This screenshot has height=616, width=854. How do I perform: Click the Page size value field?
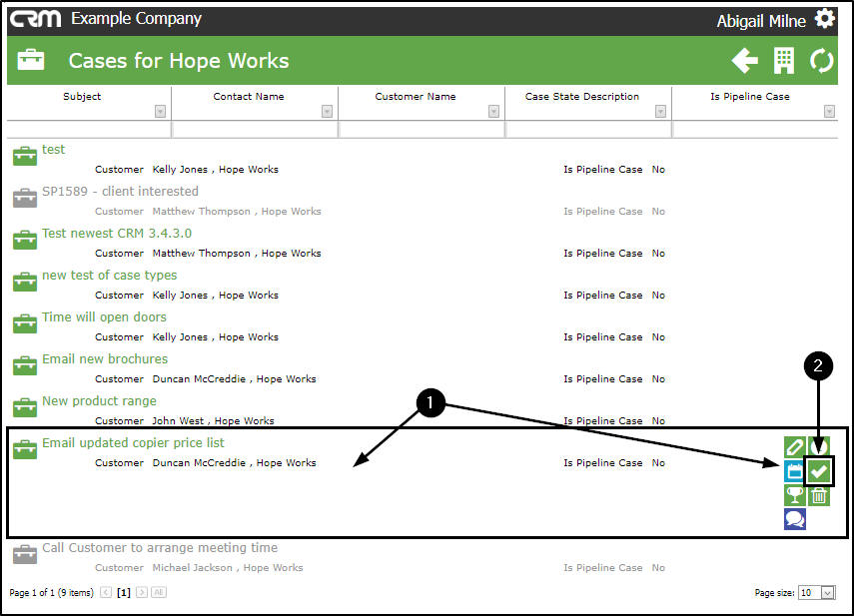pyautogui.click(x=810, y=593)
